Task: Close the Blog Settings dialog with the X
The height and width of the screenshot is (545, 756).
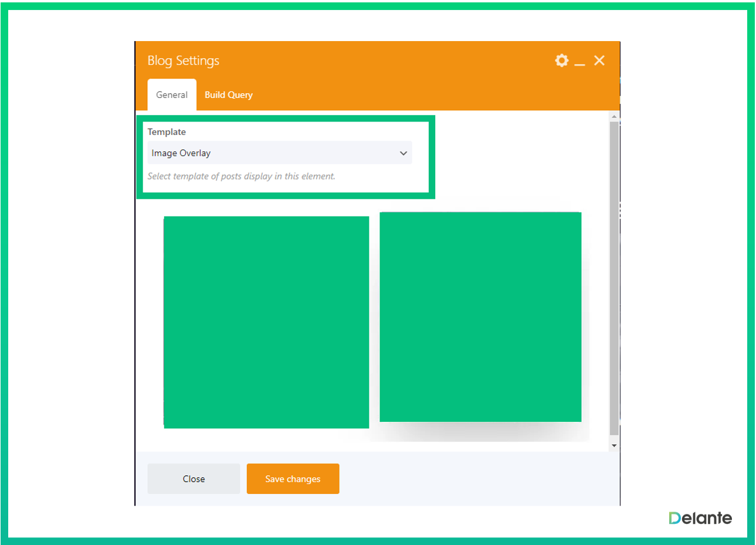Action: point(599,60)
